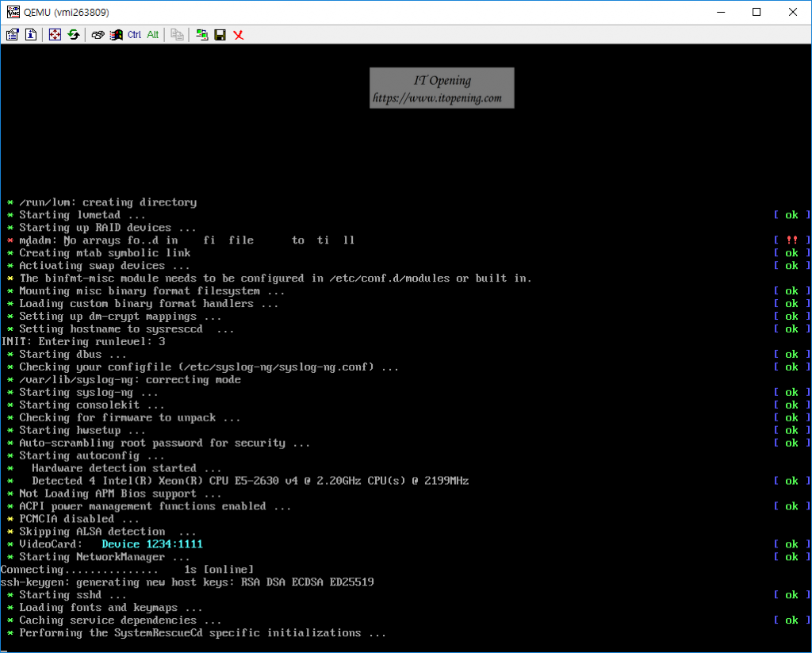Send Ctrl+Alt+Del to the remote machine

coord(98,35)
